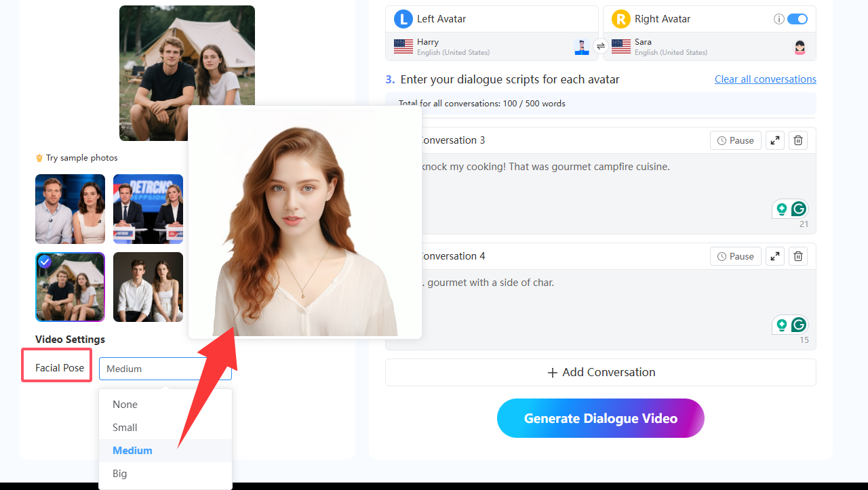The height and width of the screenshot is (490, 868).
Task: Open Harry's avatar picker thumbnail icon
Action: tap(581, 47)
